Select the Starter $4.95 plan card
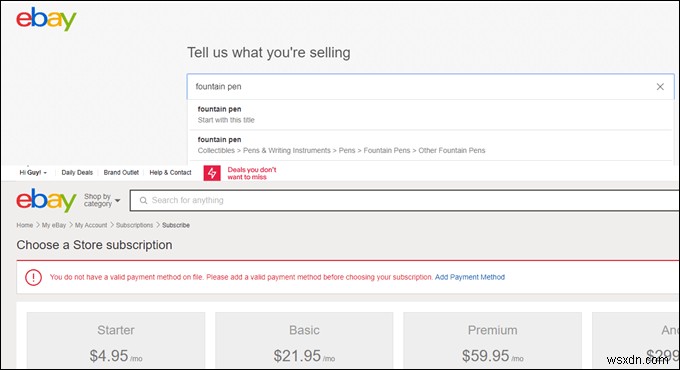Screen dimensions: 680x370 (x=116, y=341)
